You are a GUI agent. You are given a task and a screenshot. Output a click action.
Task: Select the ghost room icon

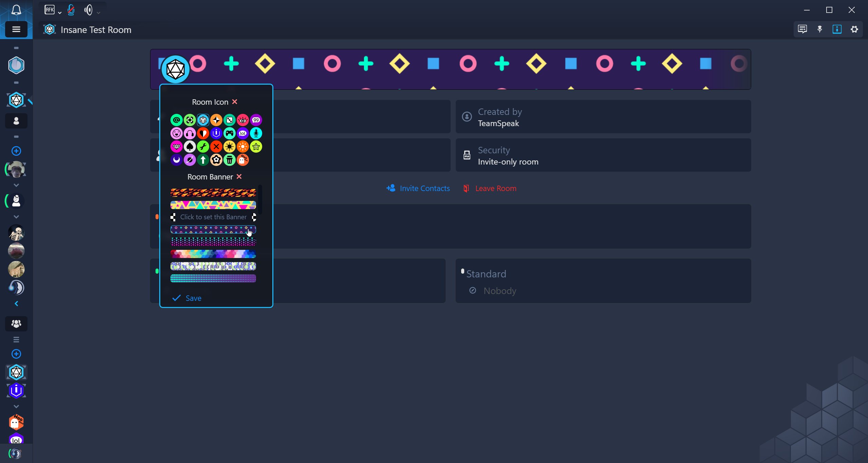pyautogui.click(x=243, y=160)
